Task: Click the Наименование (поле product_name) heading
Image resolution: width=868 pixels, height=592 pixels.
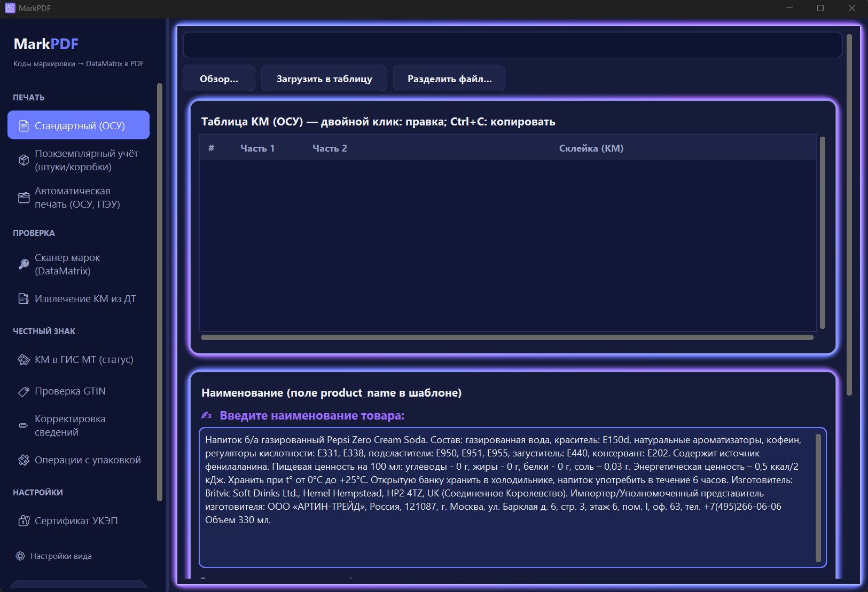Action: tap(332, 393)
